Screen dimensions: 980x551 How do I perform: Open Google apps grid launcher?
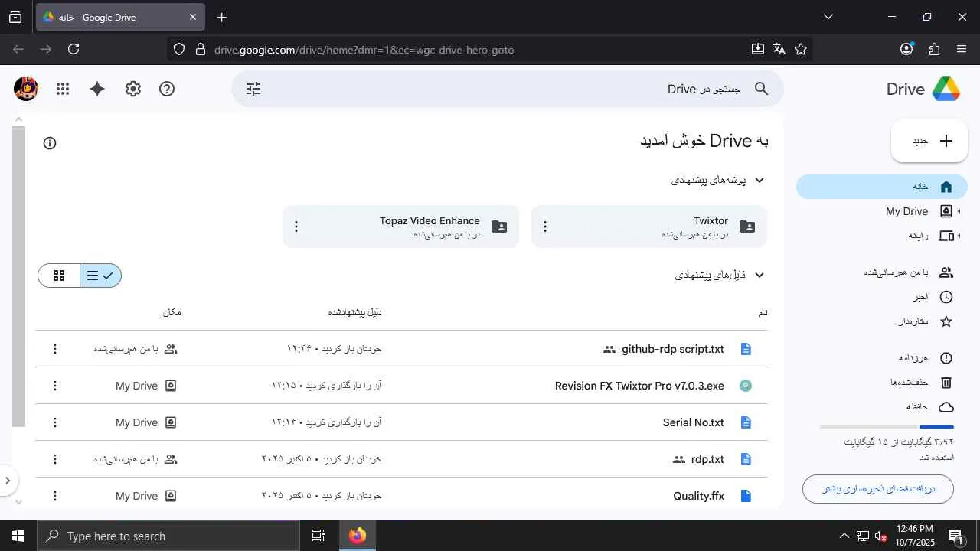(63, 89)
